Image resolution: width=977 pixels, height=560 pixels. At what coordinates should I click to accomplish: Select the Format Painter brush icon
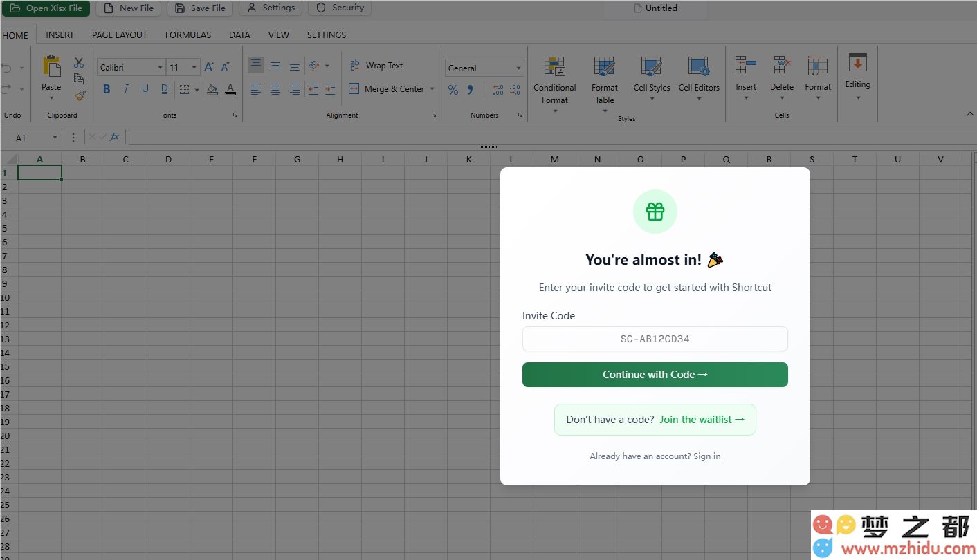point(80,95)
